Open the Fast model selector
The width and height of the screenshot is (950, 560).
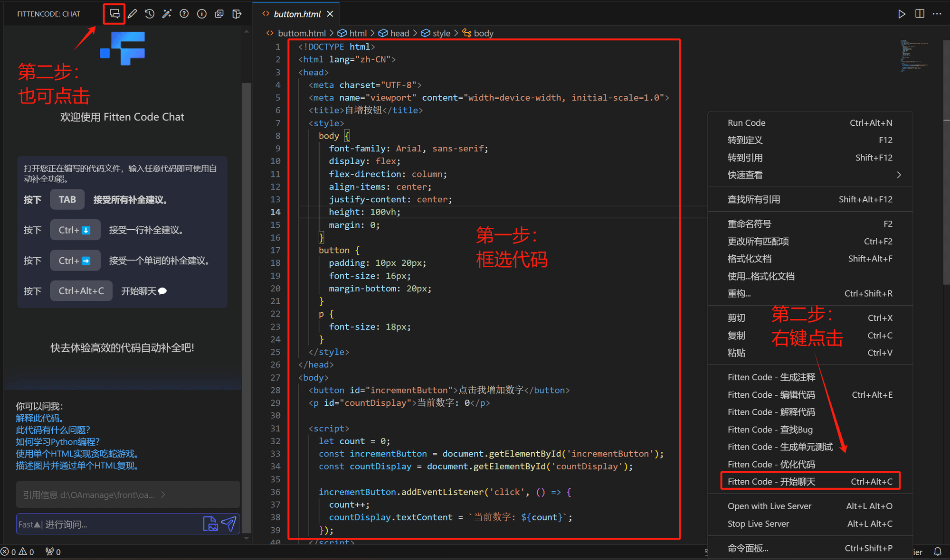[29, 524]
